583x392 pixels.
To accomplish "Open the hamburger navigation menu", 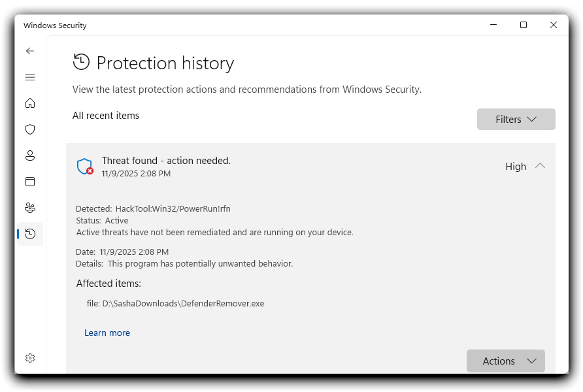I will pos(30,77).
